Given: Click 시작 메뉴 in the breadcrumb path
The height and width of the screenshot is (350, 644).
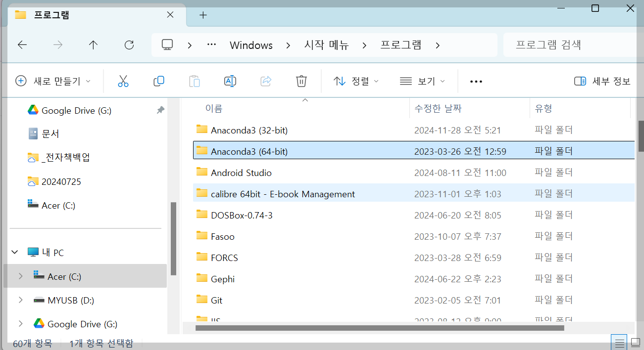Looking at the screenshot, I should pyautogui.click(x=327, y=45).
